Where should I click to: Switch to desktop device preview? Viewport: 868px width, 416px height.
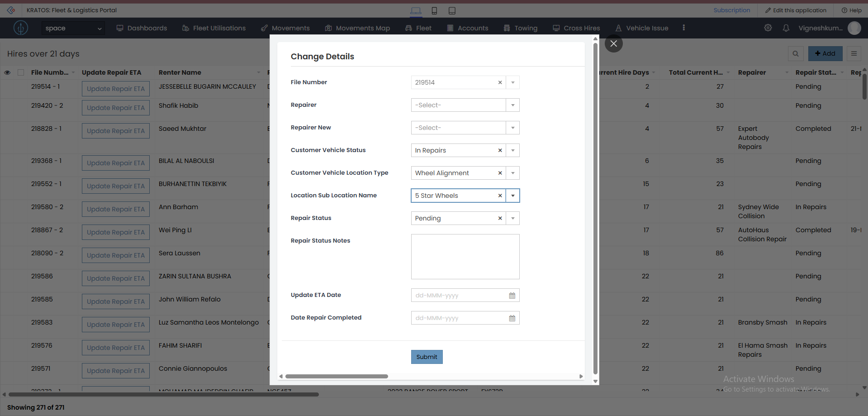pyautogui.click(x=416, y=10)
